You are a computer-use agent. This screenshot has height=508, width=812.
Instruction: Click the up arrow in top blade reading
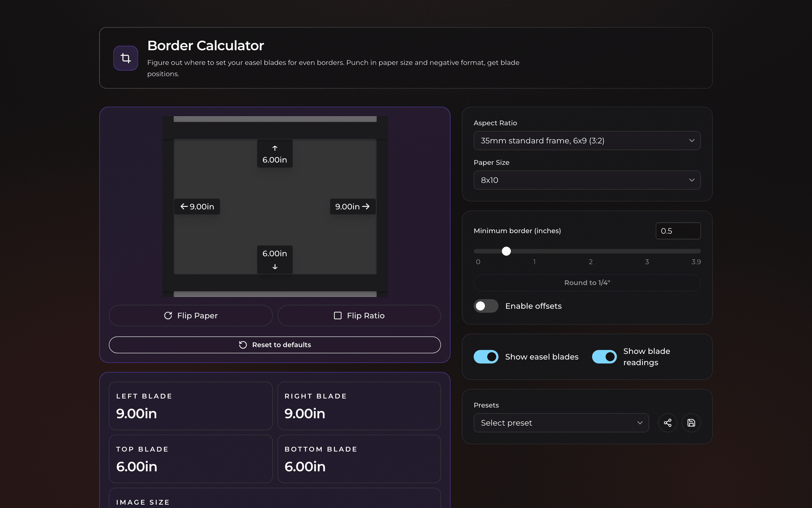pos(275,148)
